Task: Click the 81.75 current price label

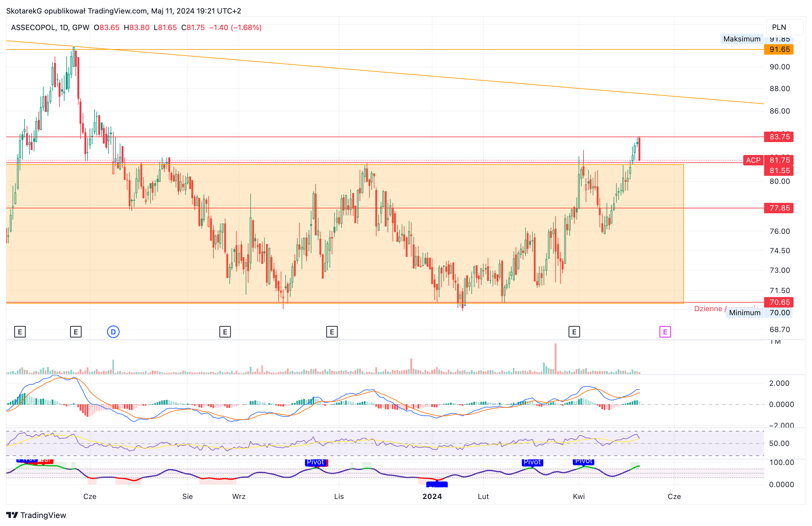Action: tap(779, 160)
